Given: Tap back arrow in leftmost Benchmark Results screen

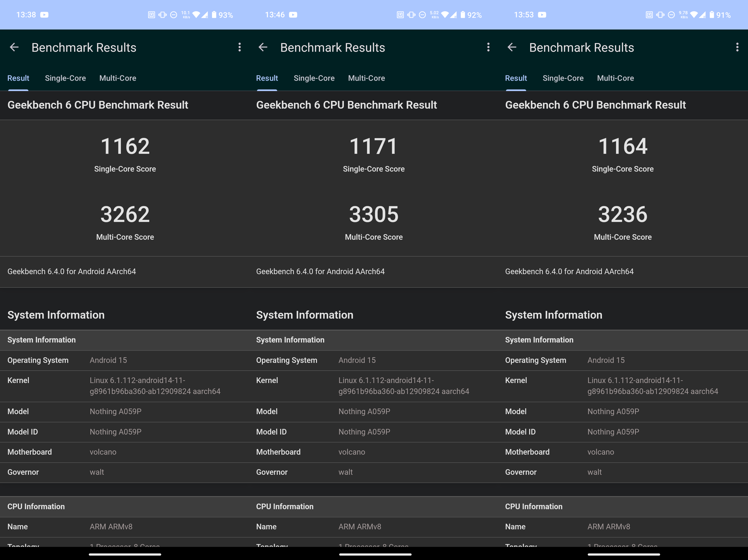Looking at the screenshot, I should pos(14,47).
